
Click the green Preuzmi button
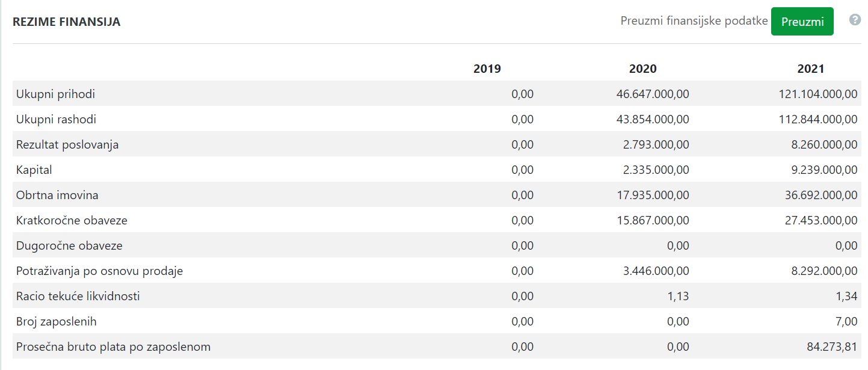point(802,22)
